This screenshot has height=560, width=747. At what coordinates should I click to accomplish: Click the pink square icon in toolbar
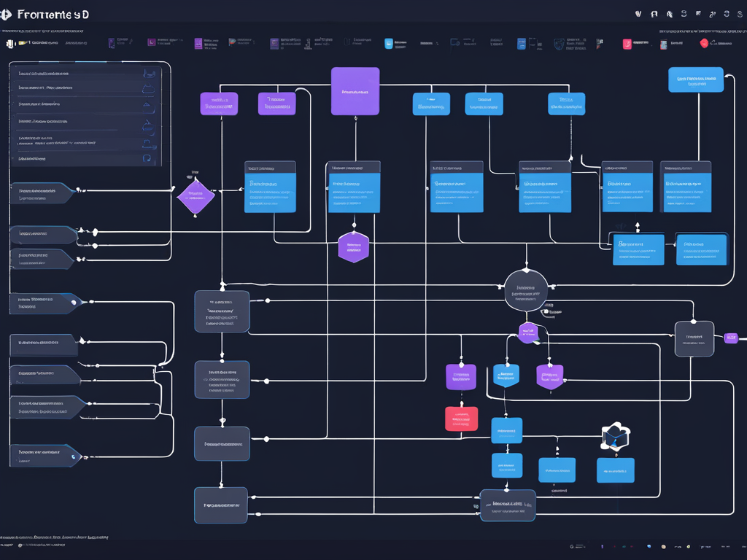coord(626,44)
